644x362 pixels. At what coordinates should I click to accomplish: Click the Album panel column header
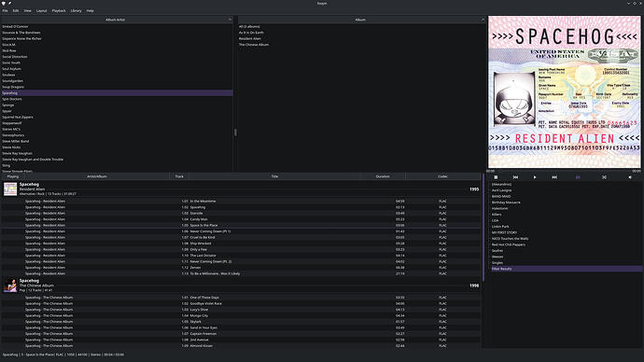pos(360,20)
